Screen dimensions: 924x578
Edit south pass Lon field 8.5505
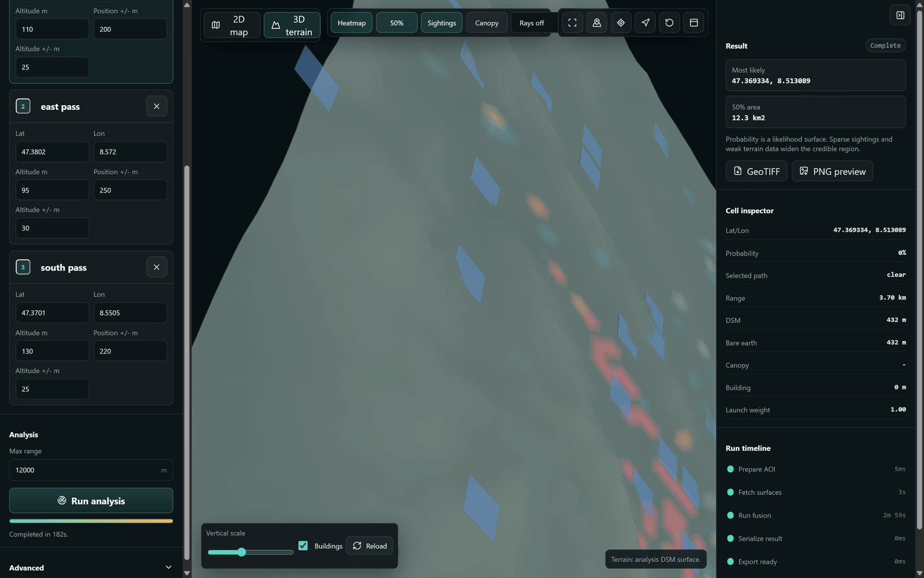pyautogui.click(x=130, y=313)
